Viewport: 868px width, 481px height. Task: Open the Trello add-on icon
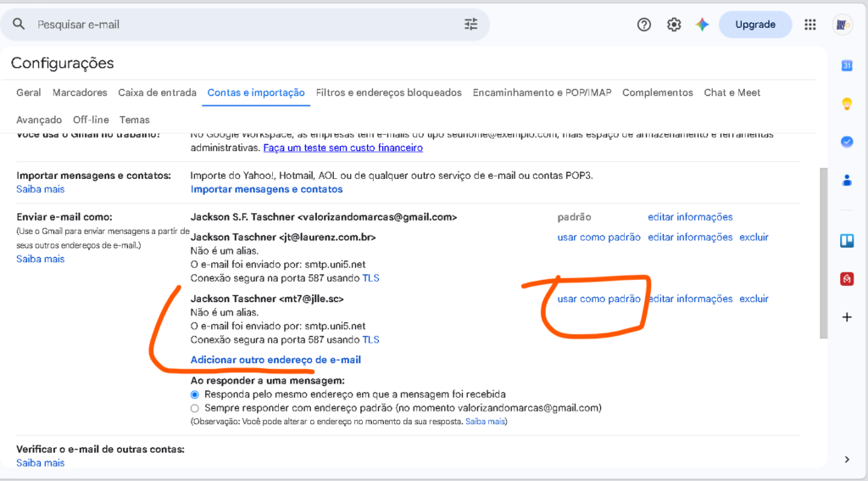click(847, 241)
